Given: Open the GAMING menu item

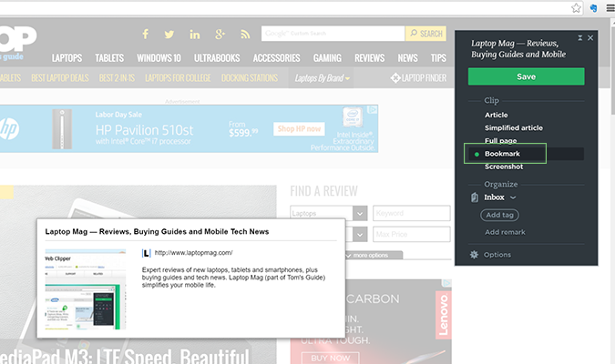Looking at the screenshot, I should point(327,58).
